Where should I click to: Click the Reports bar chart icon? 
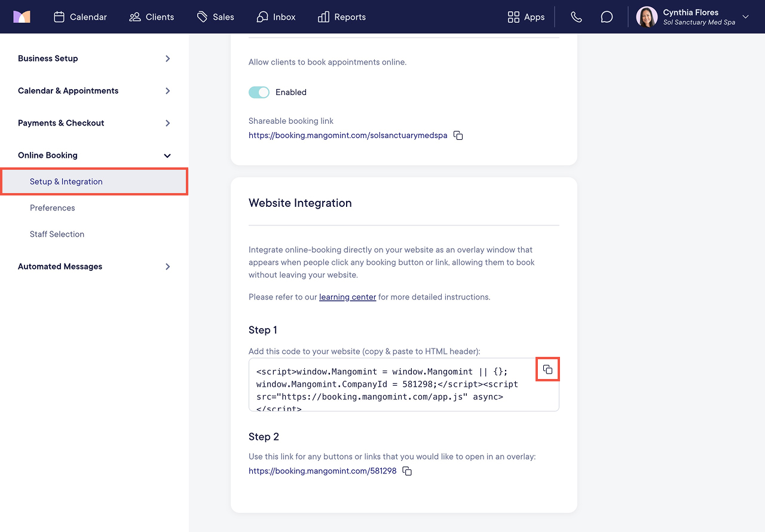pyautogui.click(x=324, y=17)
